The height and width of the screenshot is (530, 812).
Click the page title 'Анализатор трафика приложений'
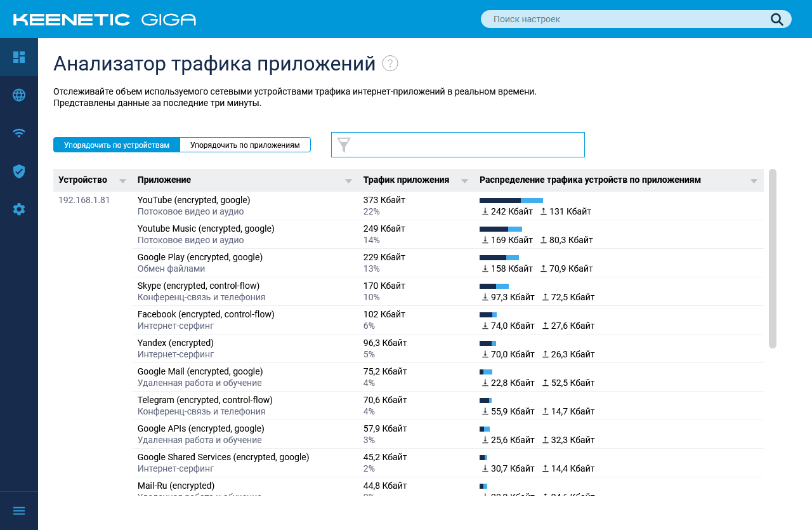coord(214,64)
